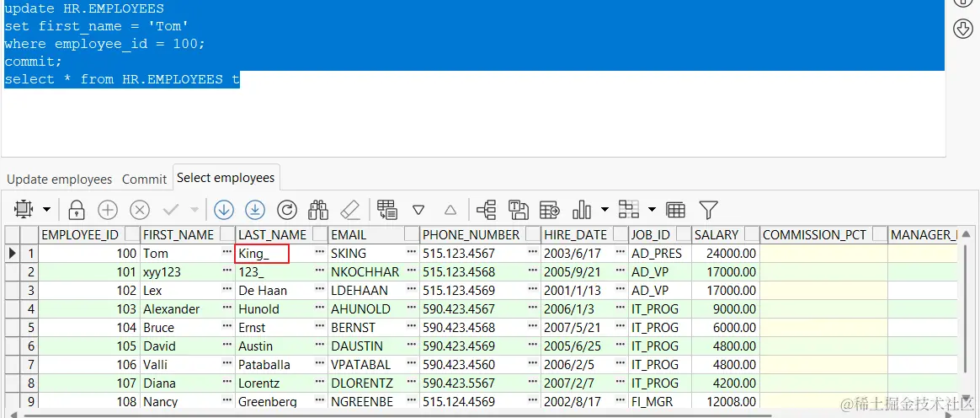Click the up triangle previous record icon
This screenshot has height=418, width=980.
click(x=450, y=210)
